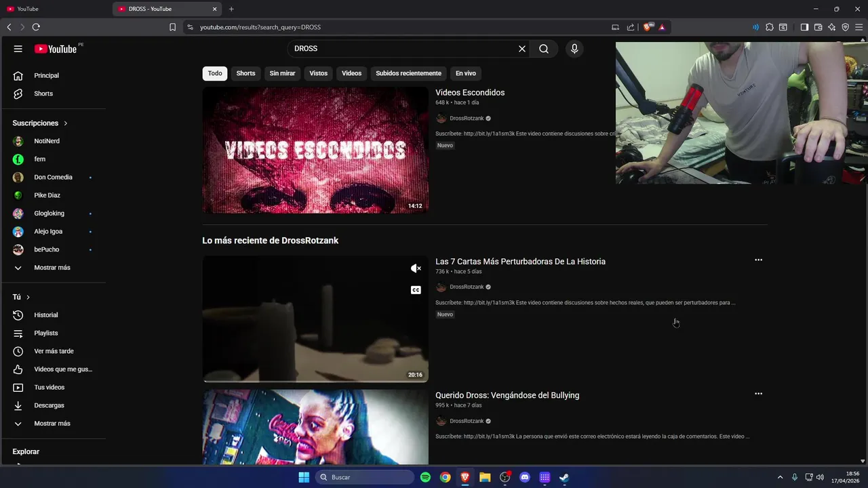868x488 pixels.
Task: Expand Suscripciones section chevron
Action: [x=66, y=123]
